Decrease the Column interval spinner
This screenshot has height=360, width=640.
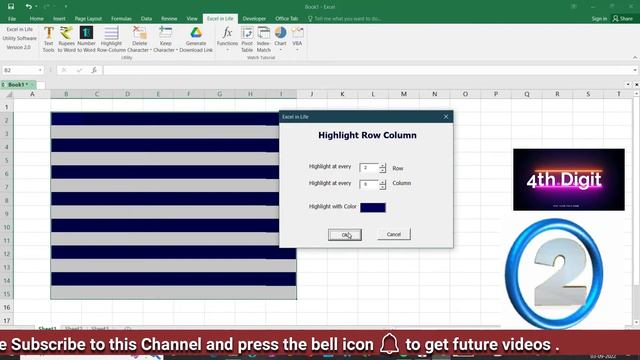(382, 187)
